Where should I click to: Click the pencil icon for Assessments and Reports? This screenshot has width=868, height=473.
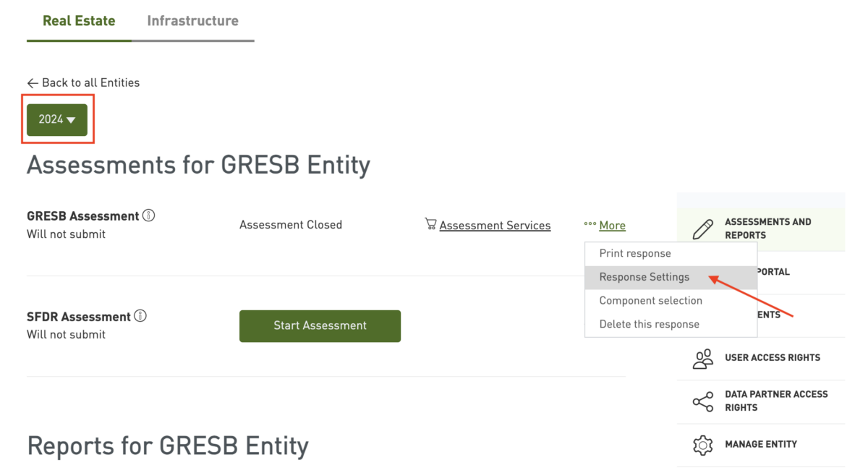tap(703, 229)
